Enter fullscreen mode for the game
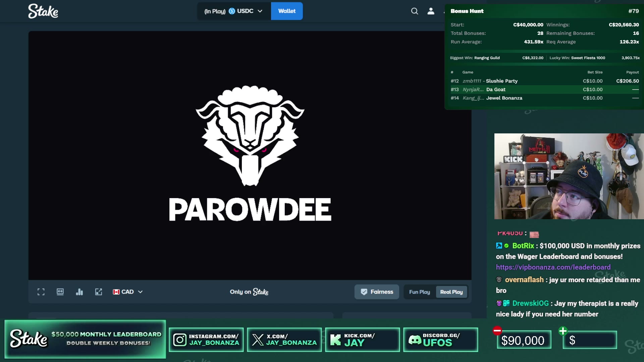The height and width of the screenshot is (362, 644). point(41,292)
